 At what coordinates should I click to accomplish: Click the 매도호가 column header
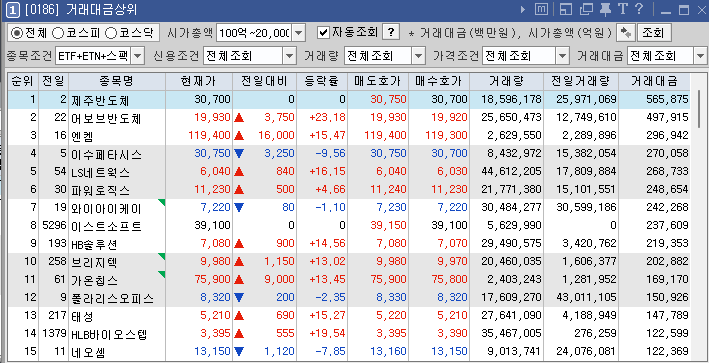[378, 81]
